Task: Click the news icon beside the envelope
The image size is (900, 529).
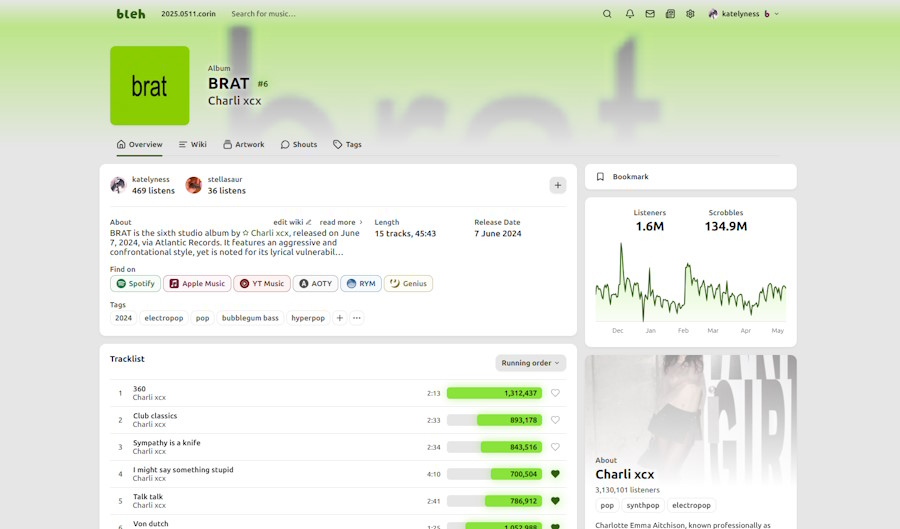Action: (x=670, y=14)
